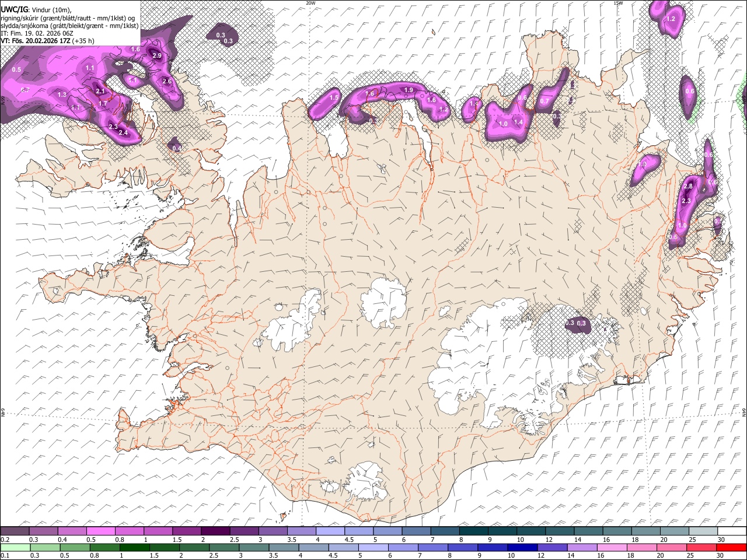Click the pale mint green 0.1 swatch on lower scale

pos(15,547)
